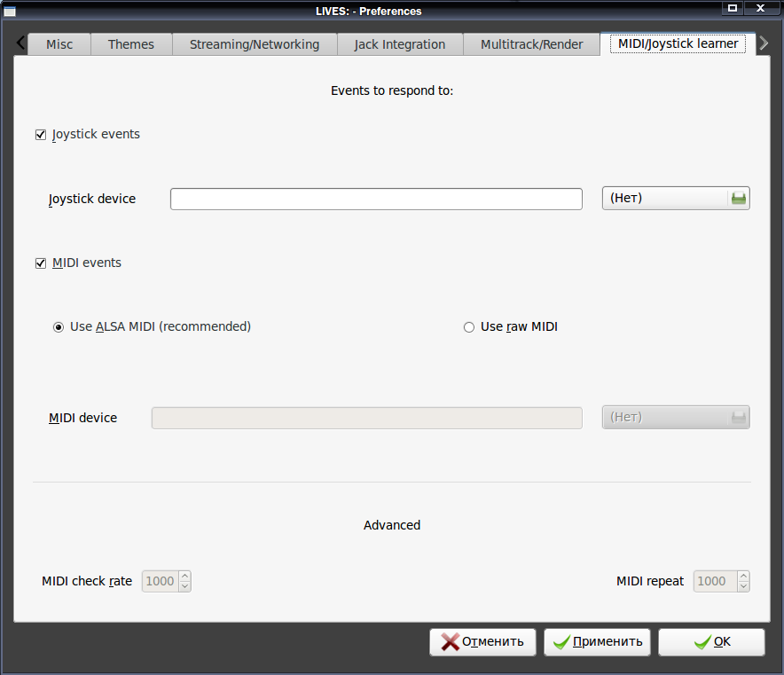Viewport: 784px width, 675px height.
Task: Focus the Joystick device text field
Action: click(376, 199)
